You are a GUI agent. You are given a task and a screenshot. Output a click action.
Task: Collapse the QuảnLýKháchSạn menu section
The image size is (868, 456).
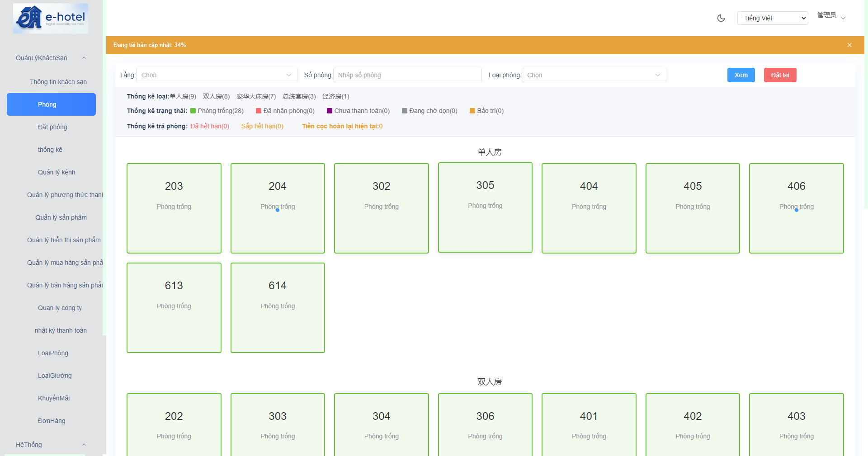point(51,58)
